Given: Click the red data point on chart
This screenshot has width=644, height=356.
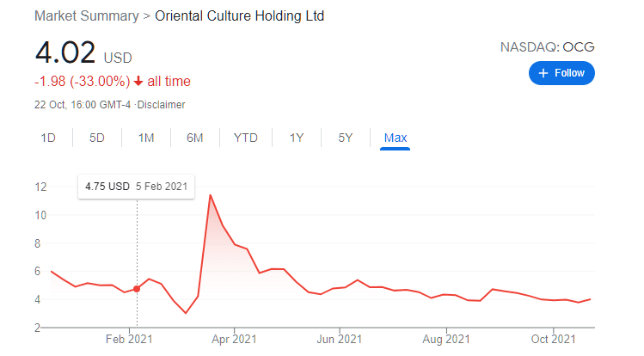Looking at the screenshot, I should click(x=137, y=289).
